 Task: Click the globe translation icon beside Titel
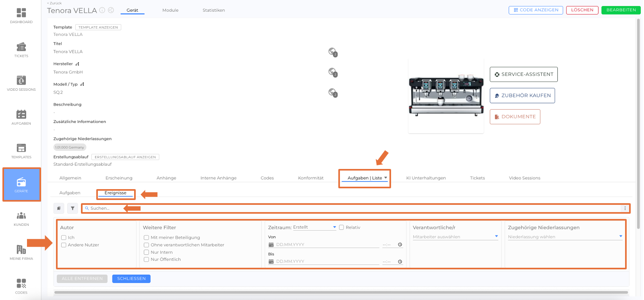tap(332, 52)
